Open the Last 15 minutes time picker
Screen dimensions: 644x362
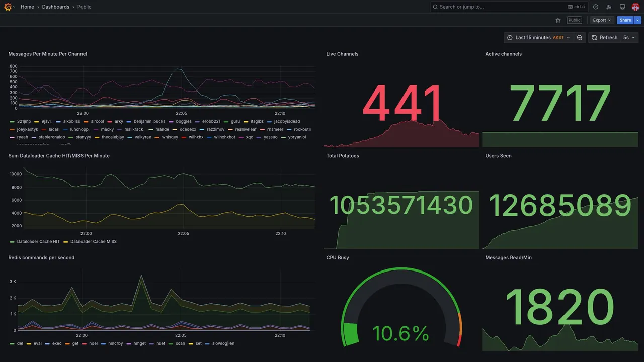[x=538, y=38]
